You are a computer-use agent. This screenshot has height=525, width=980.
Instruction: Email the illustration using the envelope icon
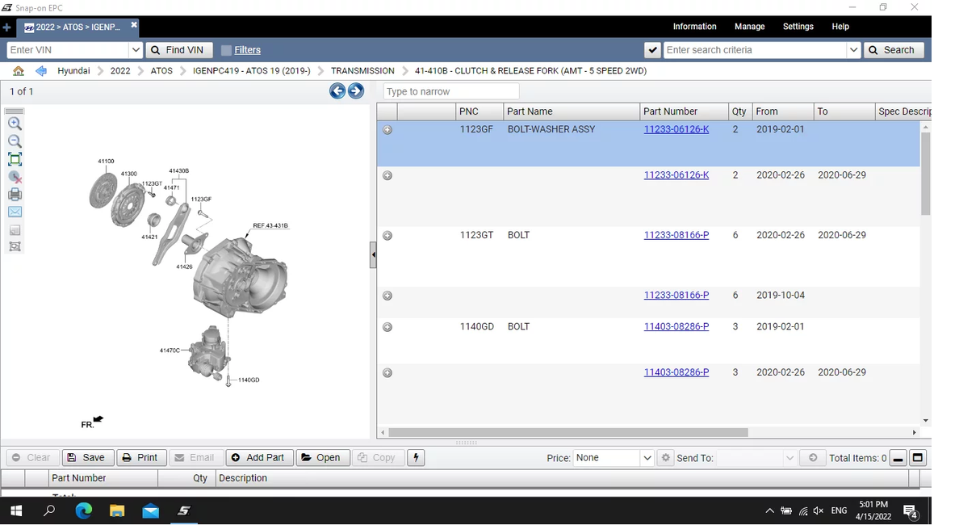15,212
